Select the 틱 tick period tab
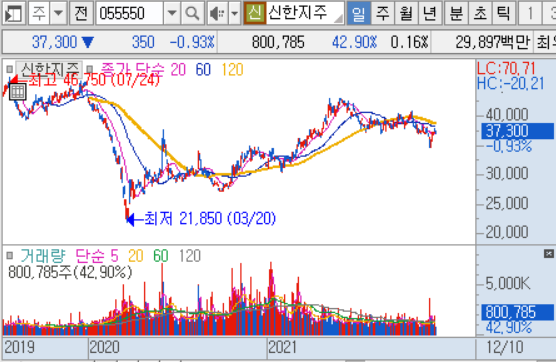 click(504, 13)
